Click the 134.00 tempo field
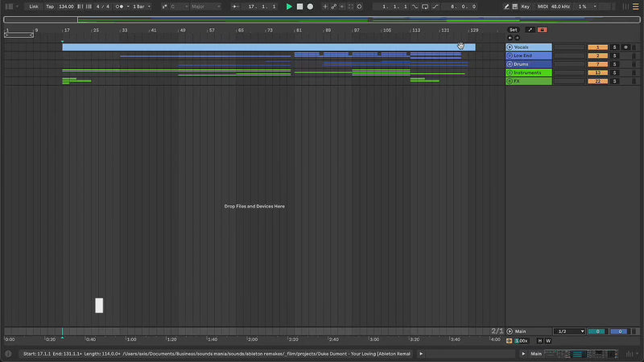The width and height of the screenshot is (644, 362). (x=66, y=6)
